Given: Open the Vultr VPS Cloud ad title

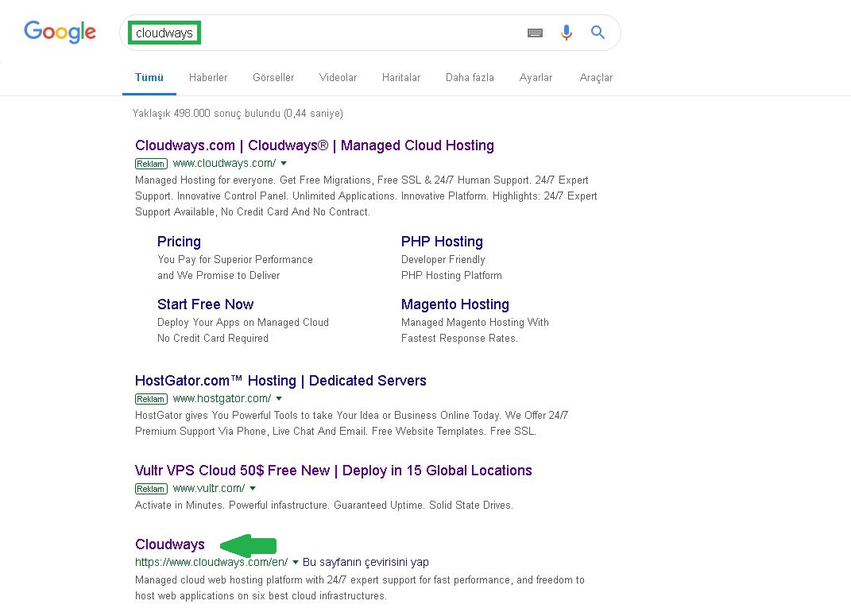Looking at the screenshot, I should (333, 471).
